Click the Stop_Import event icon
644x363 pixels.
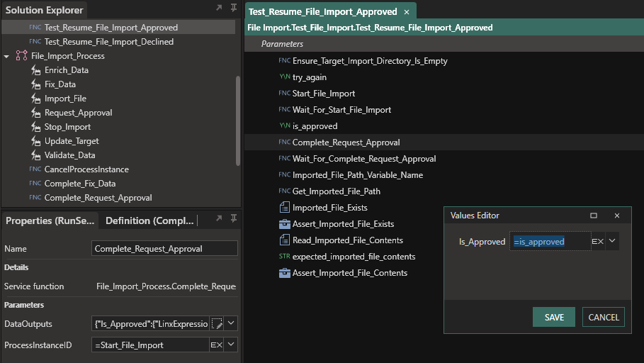[x=35, y=127]
